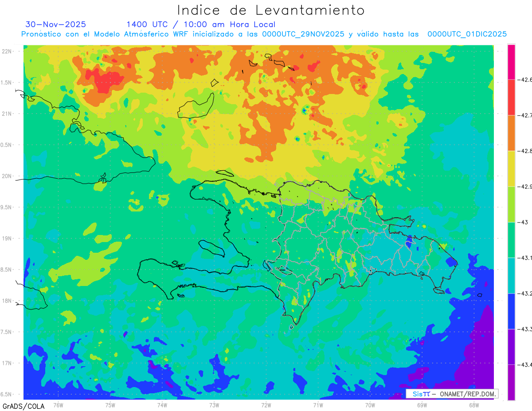The height and width of the screenshot is (411, 532).
Task: Click the "-42.8" color scale label
Action: tap(524, 151)
